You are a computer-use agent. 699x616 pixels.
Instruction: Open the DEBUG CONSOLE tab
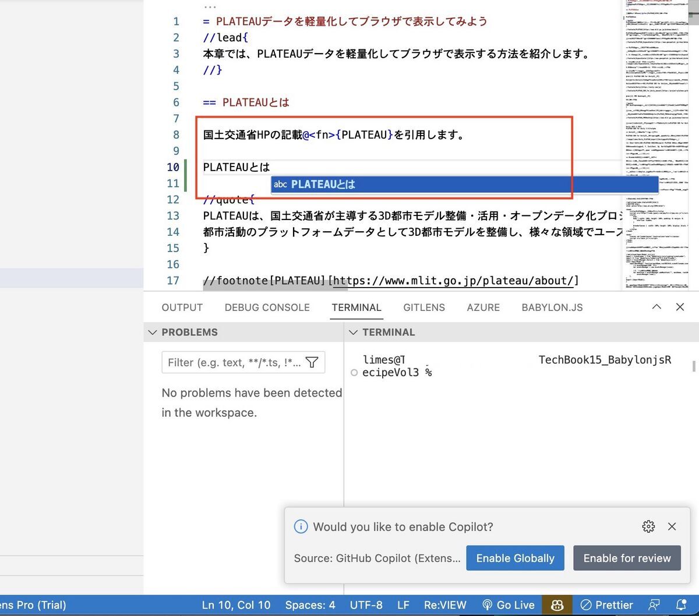[x=267, y=307]
